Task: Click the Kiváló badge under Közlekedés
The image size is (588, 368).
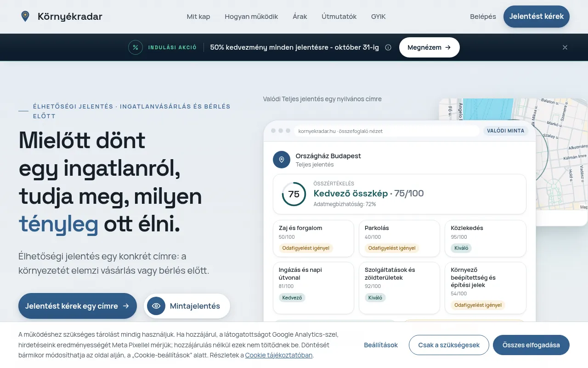Action: [461, 248]
